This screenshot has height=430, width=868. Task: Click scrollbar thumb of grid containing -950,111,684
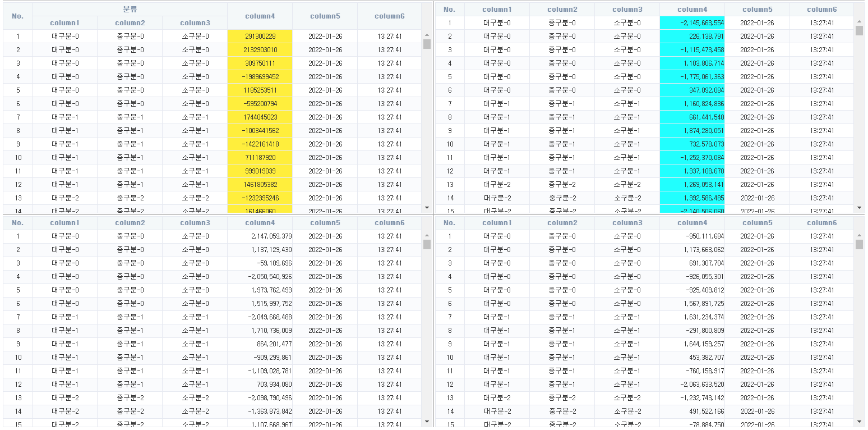pos(859,244)
